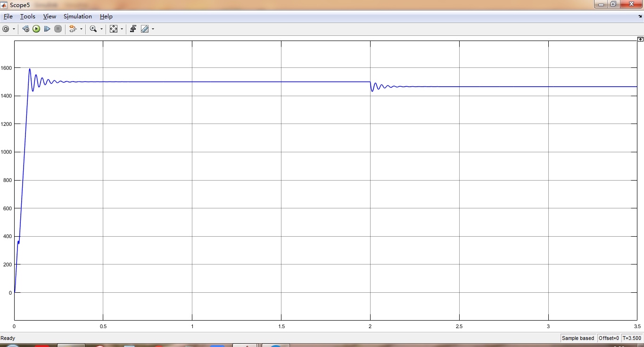Click the Step Back simulation button

pyautogui.click(x=26, y=29)
